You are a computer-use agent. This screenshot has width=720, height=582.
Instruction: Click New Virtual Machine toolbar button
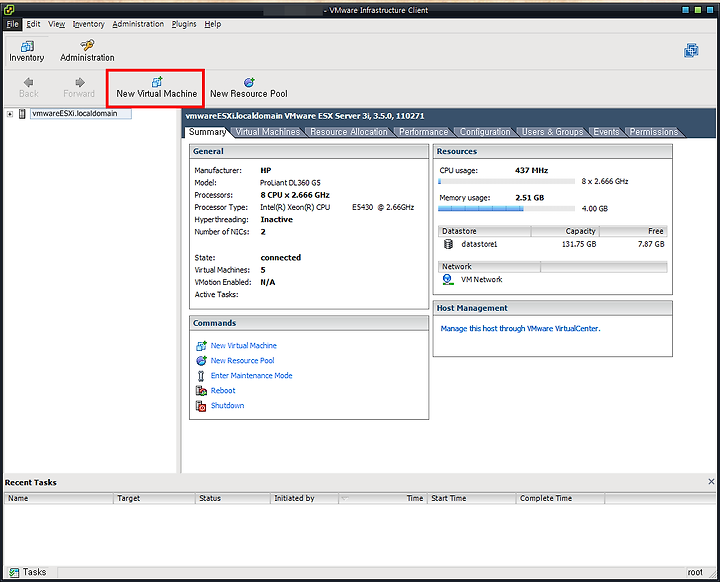156,88
